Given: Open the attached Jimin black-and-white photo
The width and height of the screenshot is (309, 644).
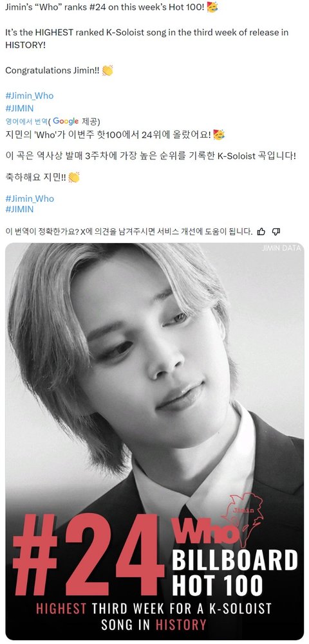Looking at the screenshot, I should 154,441.
